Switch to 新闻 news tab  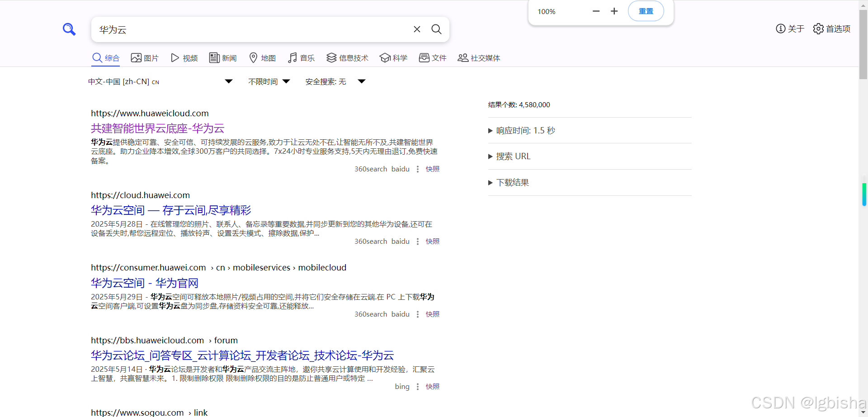tap(223, 58)
